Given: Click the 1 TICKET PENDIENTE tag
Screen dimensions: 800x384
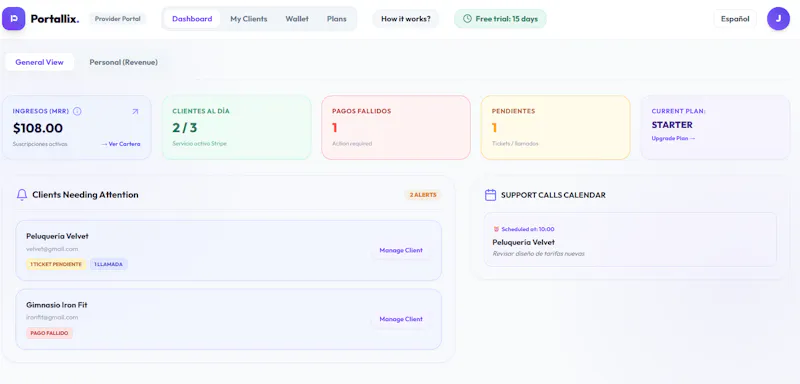Looking at the screenshot, I should point(56,264).
